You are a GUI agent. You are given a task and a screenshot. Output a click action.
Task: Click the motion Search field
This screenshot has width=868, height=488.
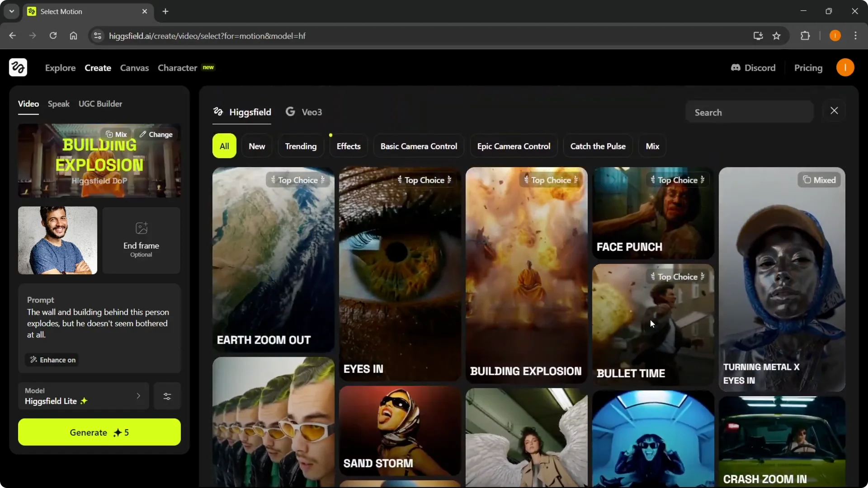coord(750,113)
